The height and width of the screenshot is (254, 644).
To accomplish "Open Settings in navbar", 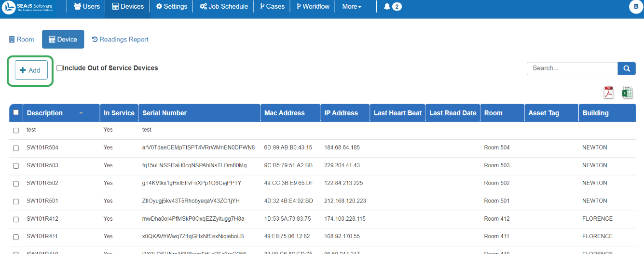I will point(172,7).
